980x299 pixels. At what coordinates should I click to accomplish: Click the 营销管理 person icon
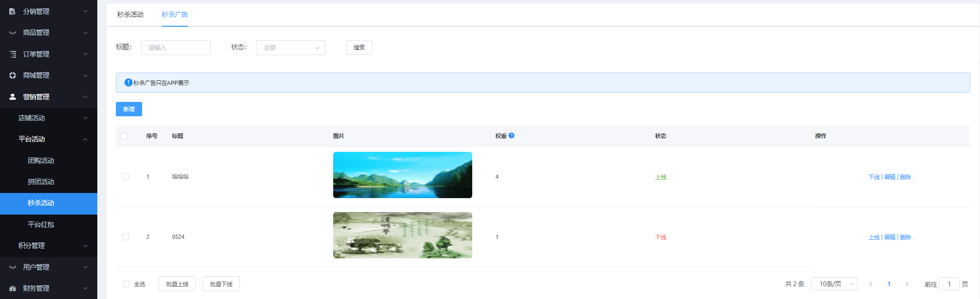coord(12,97)
